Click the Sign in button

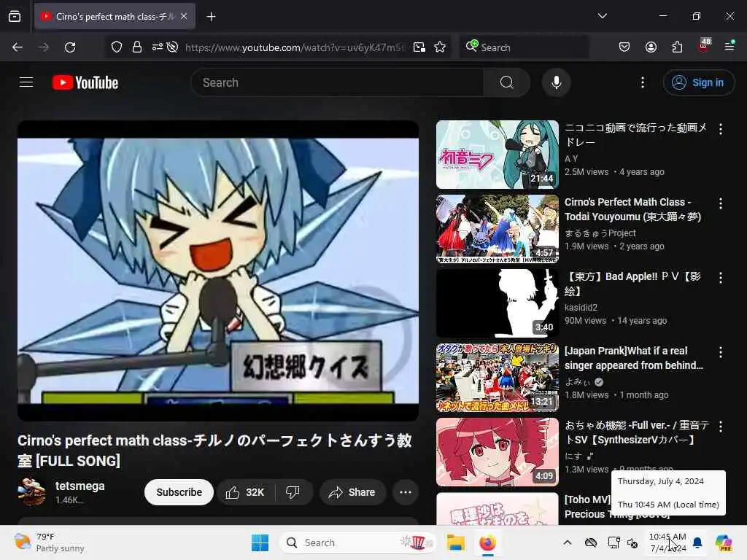(x=698, y=82)
